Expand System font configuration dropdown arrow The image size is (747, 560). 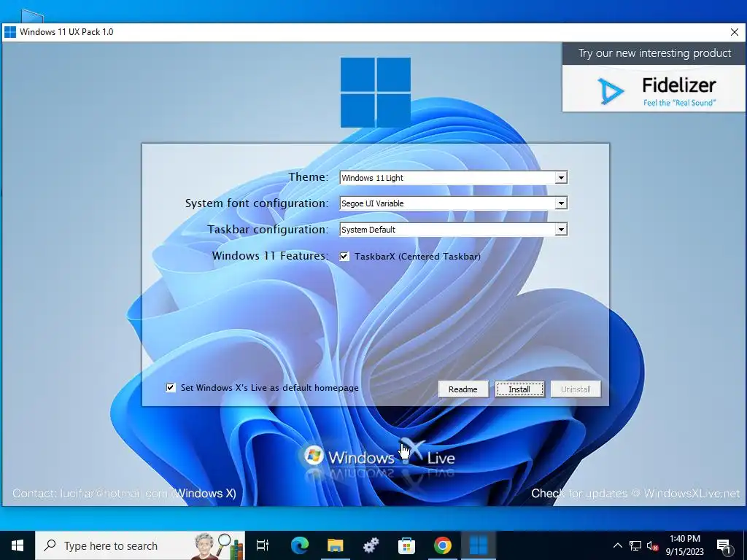[561, 203]
